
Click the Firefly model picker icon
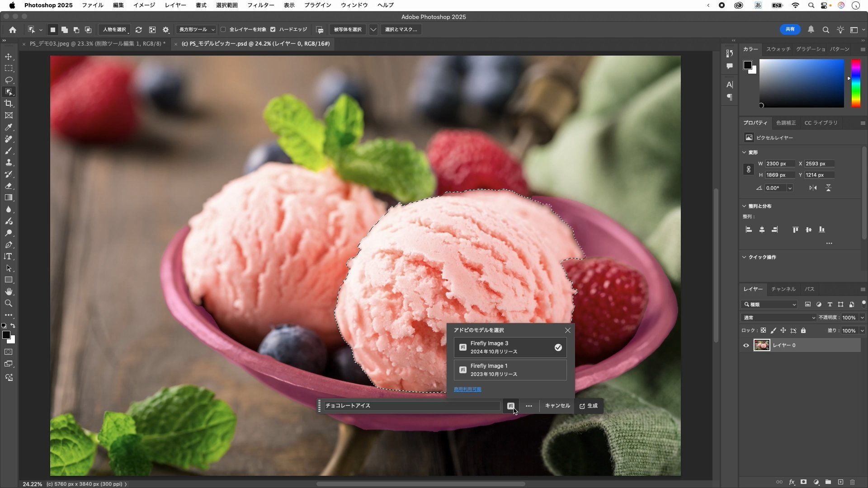point(510,406)
